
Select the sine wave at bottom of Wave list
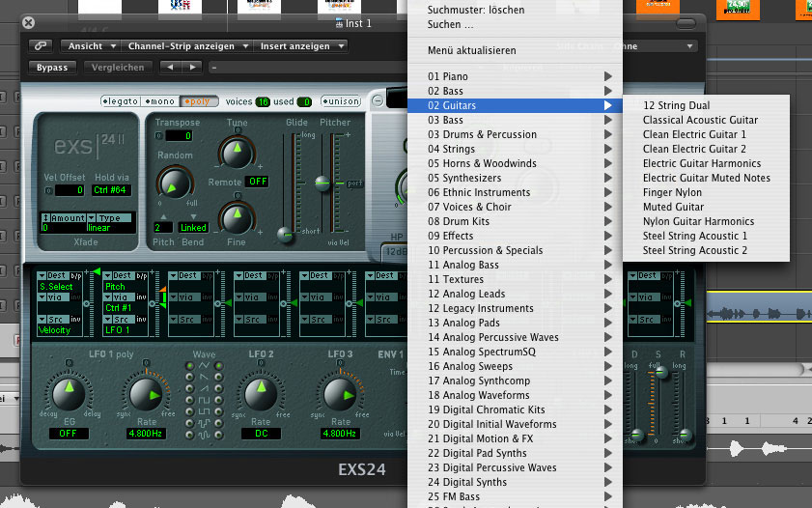click(x=204, y=433)
